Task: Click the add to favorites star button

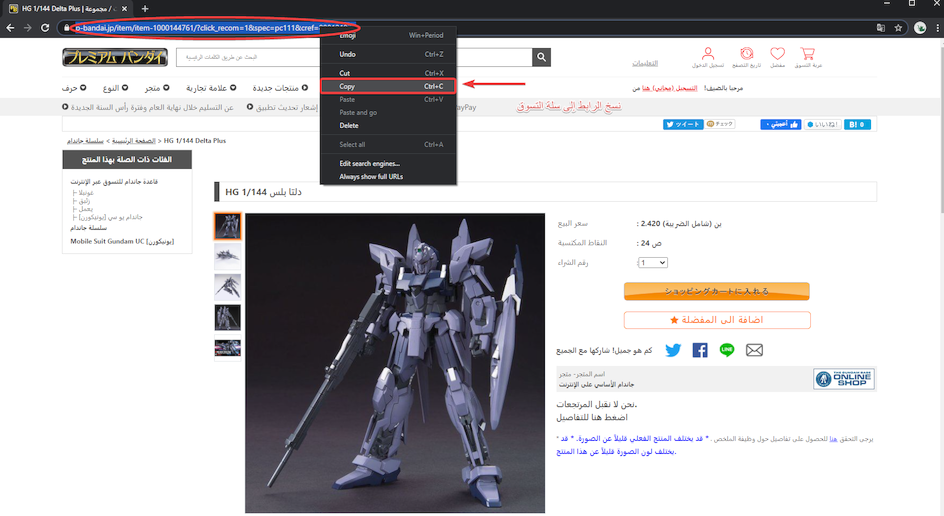Action: (716, 320)
